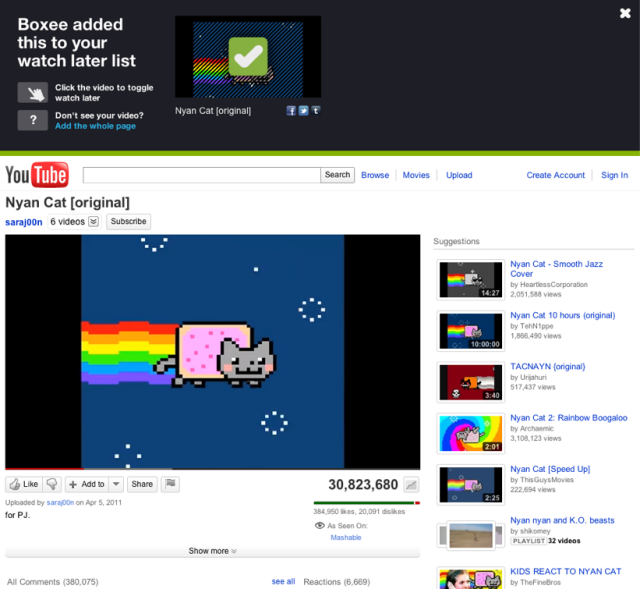Click the view count '30,823,680'

tap(363, 485)
